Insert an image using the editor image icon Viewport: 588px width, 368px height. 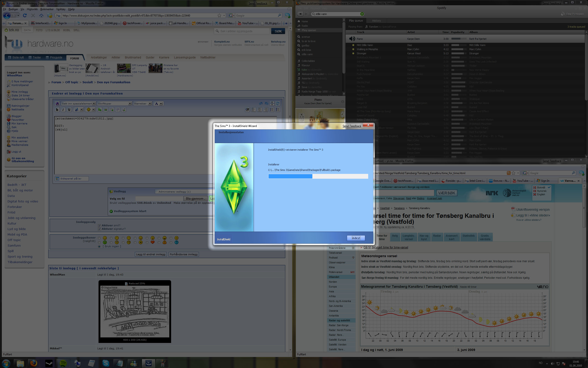tap(106, 109)
